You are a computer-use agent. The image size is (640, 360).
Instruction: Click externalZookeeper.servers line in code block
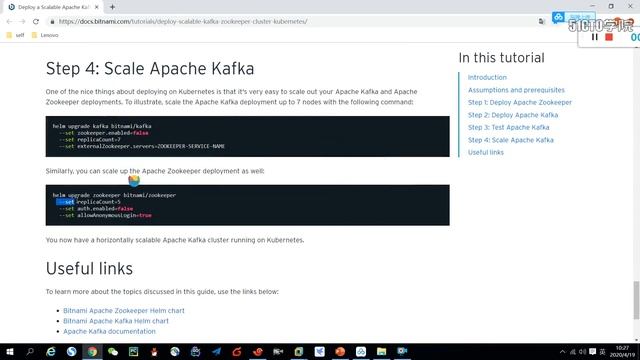[142, 146]
